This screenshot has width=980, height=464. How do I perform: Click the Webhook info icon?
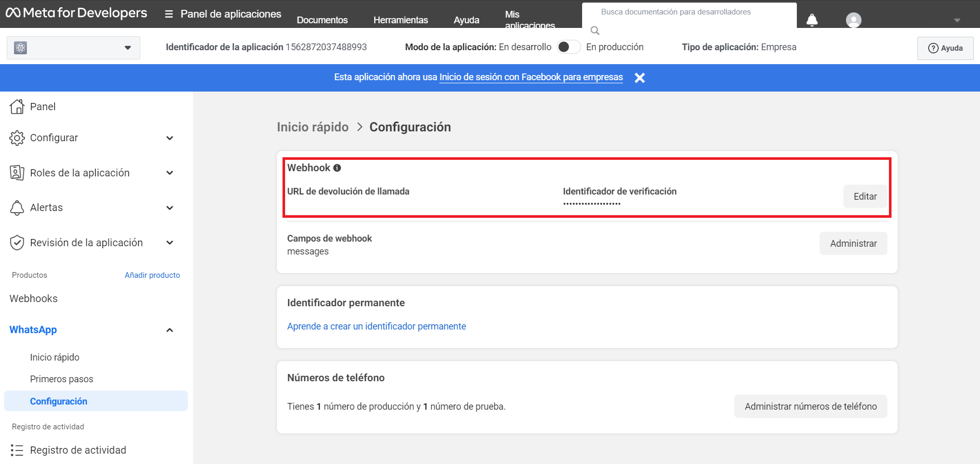tap(337, 168)
